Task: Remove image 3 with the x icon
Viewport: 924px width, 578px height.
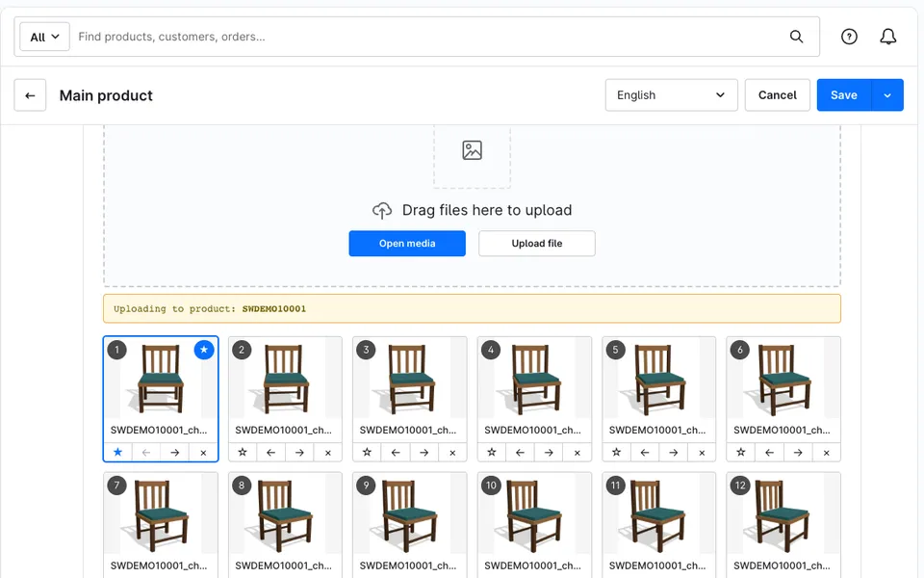Action: point(452,453)
